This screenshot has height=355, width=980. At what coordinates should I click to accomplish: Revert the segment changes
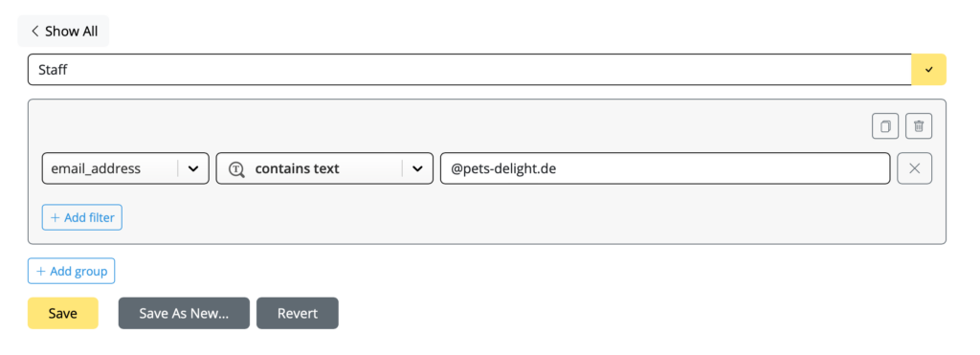coord(298,313)
